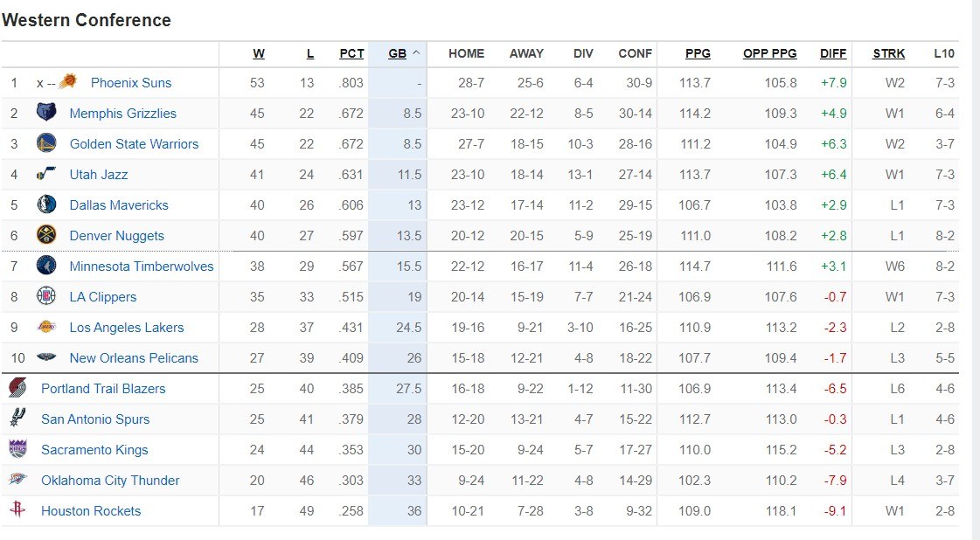The width and height of the screenshot is (980, 540).
Task: Toggle sort arrow on GB column
Action: tap(416, 53)
